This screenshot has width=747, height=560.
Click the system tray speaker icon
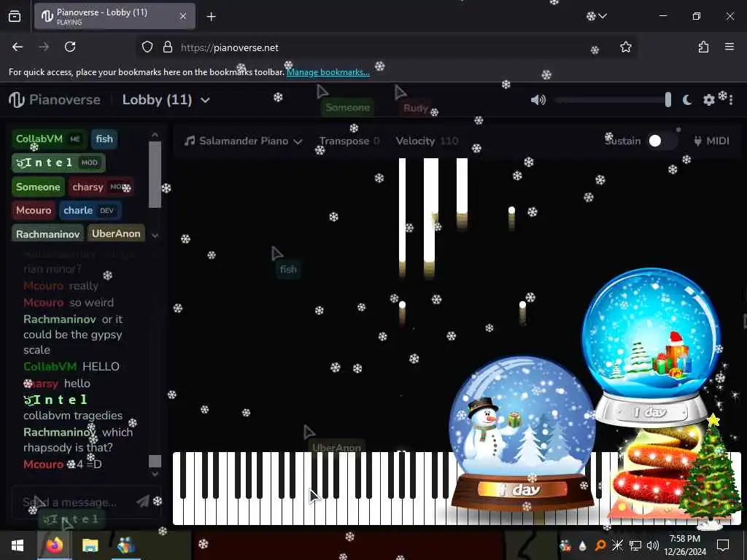coord(653,545)
